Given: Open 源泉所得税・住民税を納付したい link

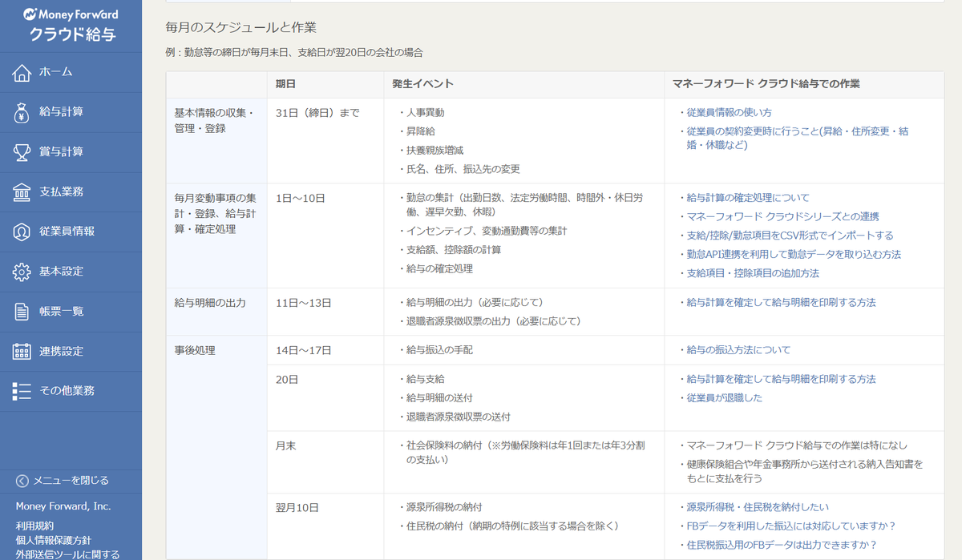Looking at the screenshot, I should [758, 507].
